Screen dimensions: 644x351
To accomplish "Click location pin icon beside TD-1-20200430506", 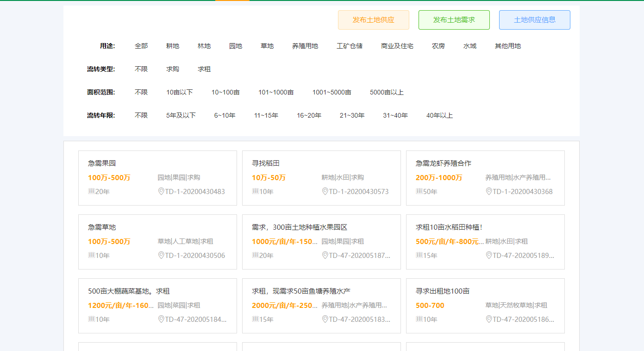I will coord(161,255).
